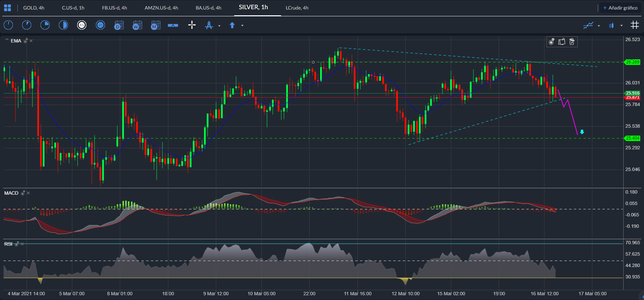644x300 pixels.
Task: Remove the MACD indicator panel
Action: coord(29,193)
